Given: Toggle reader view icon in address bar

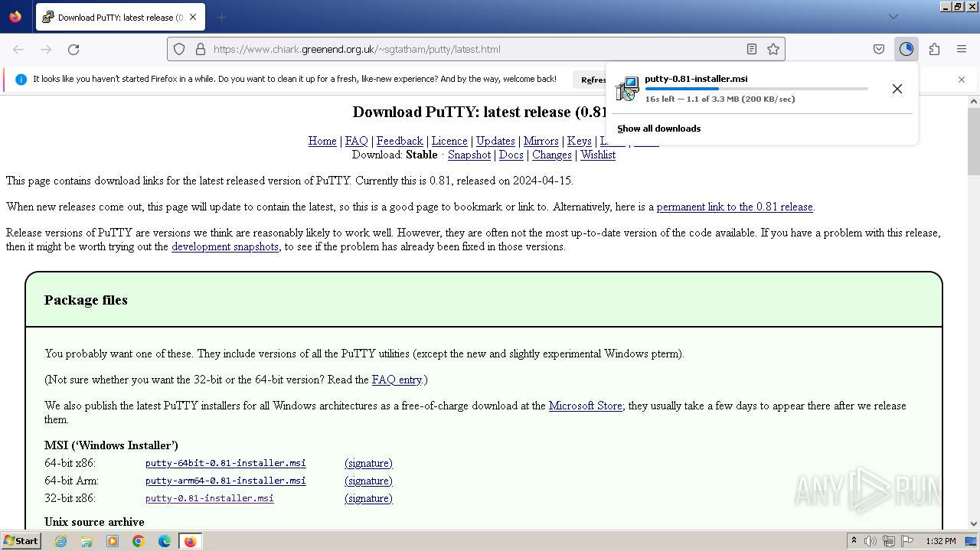Looking at the screenshot, I should (x=752, y=49).
